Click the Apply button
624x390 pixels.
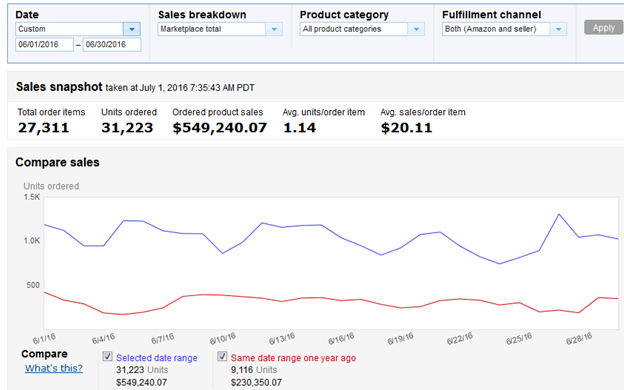(x=604, y=27)
